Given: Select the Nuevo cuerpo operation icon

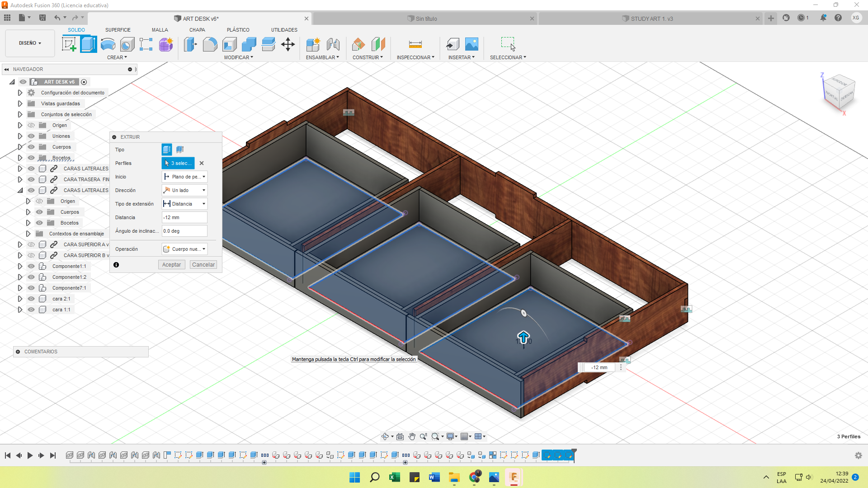Looking at the screenshot, I should (167, 249).
